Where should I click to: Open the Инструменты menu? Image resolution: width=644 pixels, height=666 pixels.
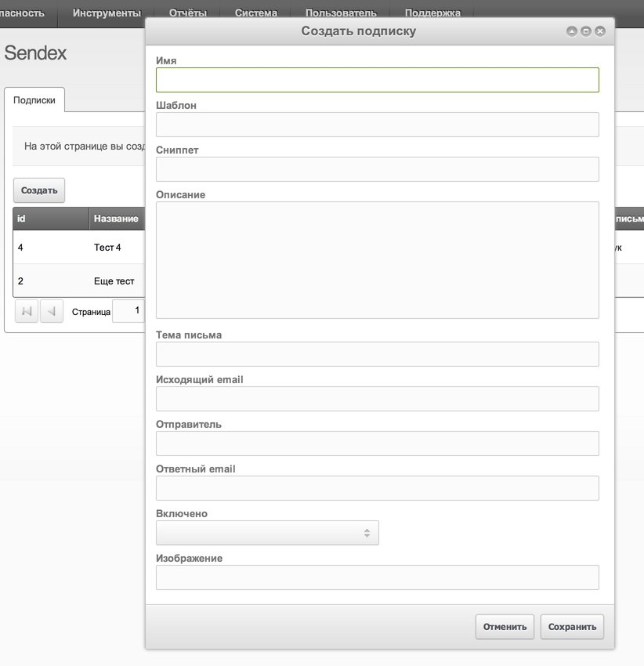(x=107, y=13)
